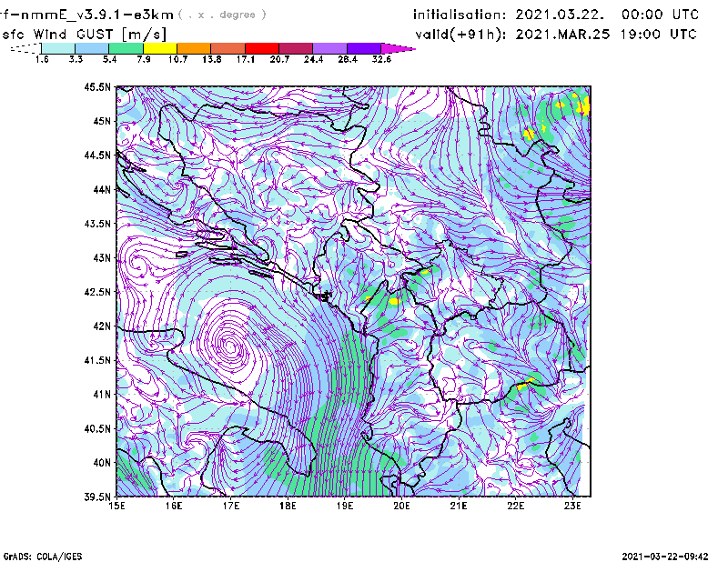Click the 'initialisation:' label
This screenshot has height=562, width=728.
[x=460, y=15]
